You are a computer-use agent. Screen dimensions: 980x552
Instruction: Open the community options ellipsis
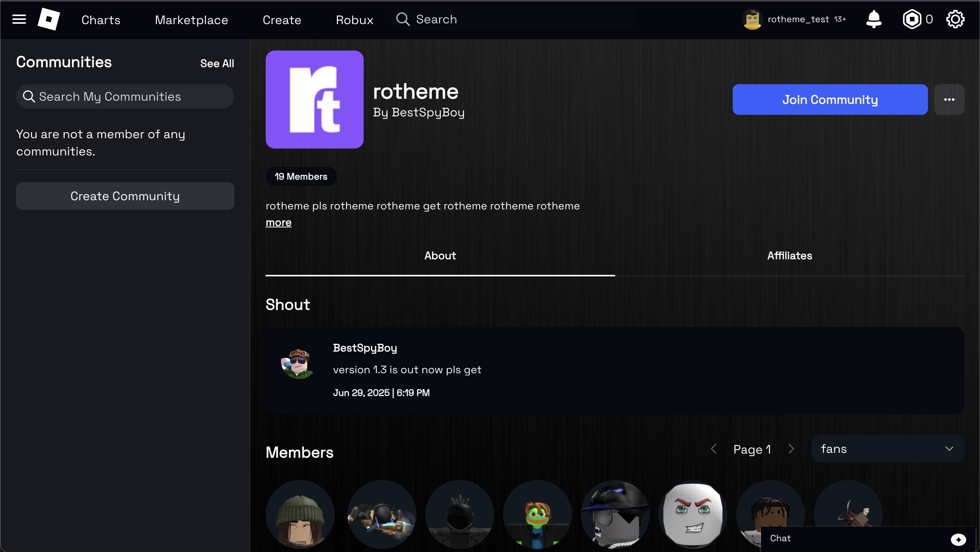pyautogui.click(x=949, y=99)
